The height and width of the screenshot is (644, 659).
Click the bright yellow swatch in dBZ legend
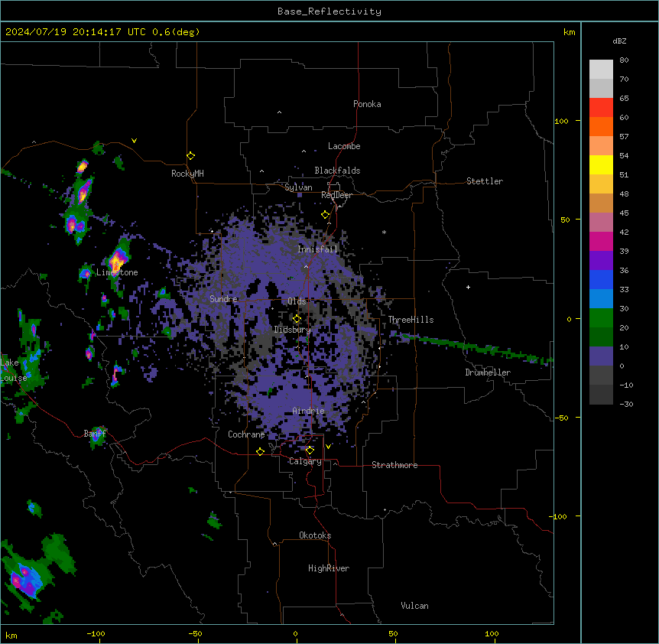(x=601, y=164)
